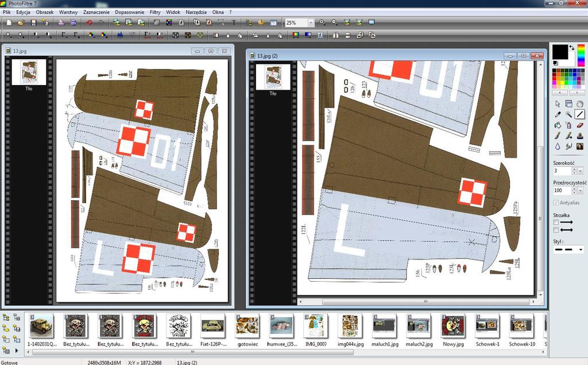
Task: Click the red Undo arrow icon
Action: point(89,23)
